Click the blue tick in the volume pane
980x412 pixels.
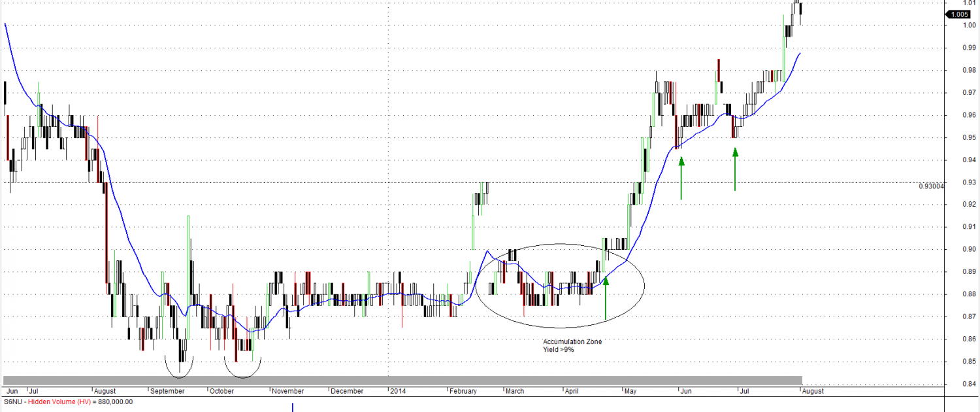[x=293, y=407]
